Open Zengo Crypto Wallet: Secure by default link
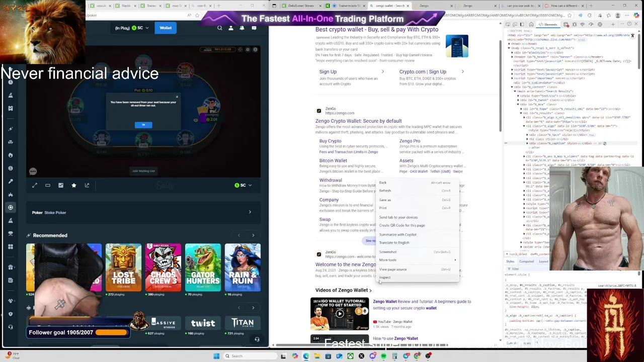This screenshot has height=362, width=644. tap(358, 121)
